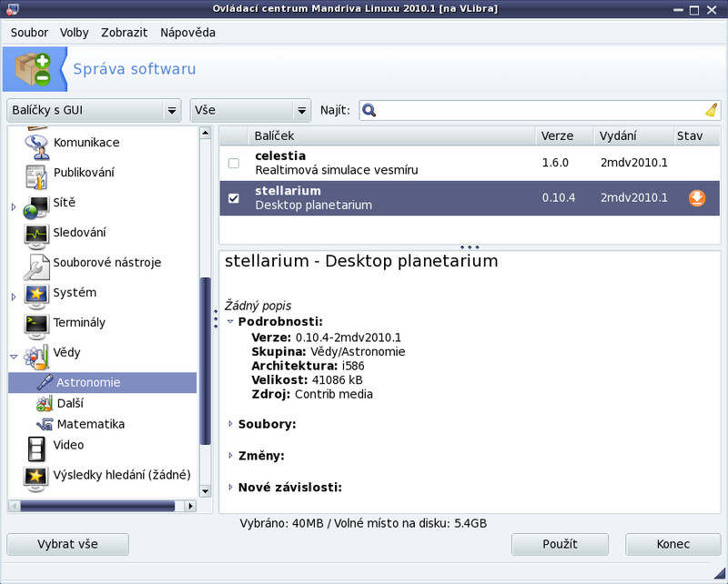Image resolution: width=728 pixels, height=584 pixels.
Task: Expand the Sítě category tree
Action: coord(14,207)
